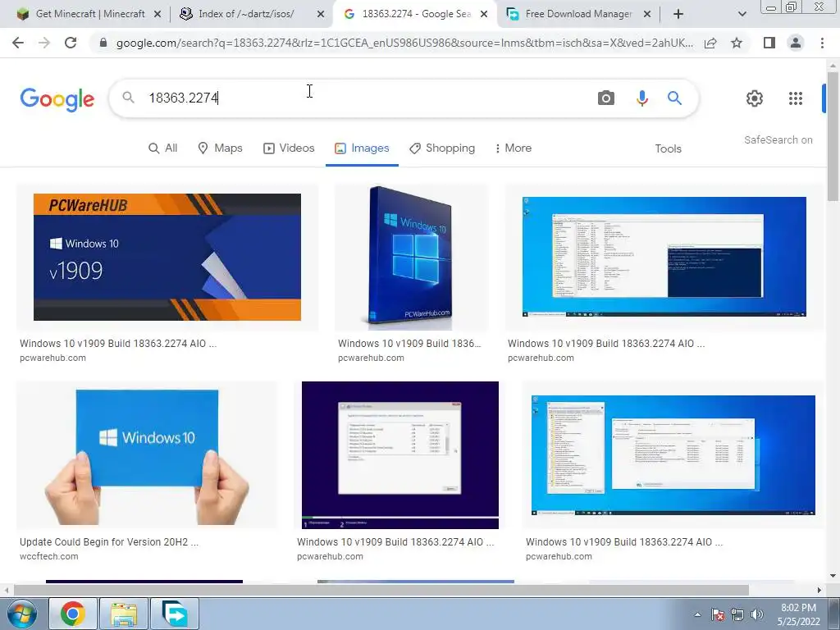Open the Google apps grid
The width and height of the screenshot is (840, 630).
[796, 98]
